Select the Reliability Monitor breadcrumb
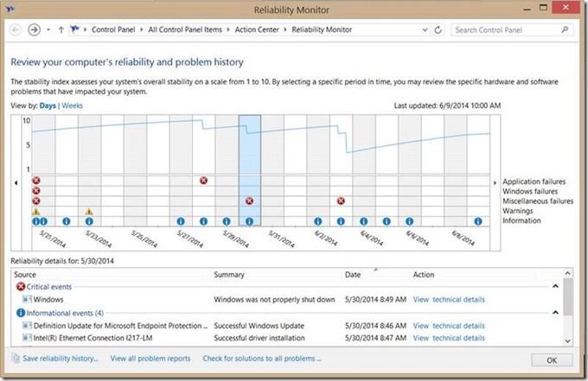The width and height of the screenshot is (588, 381). (x=322, y=29)
